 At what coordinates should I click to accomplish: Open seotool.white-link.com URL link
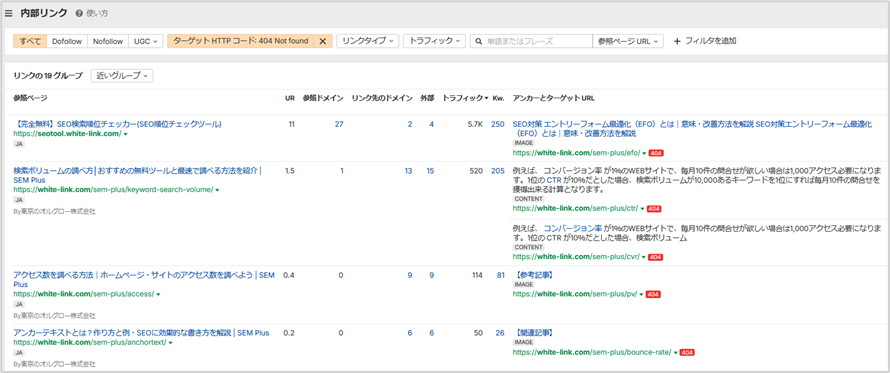pos(67,133)
